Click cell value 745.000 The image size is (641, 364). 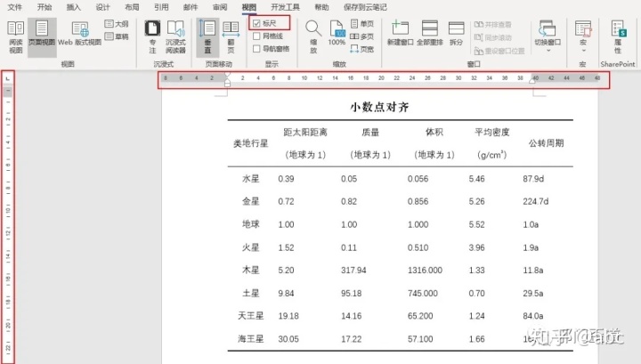pyautogui.click(x=422, y=294)
